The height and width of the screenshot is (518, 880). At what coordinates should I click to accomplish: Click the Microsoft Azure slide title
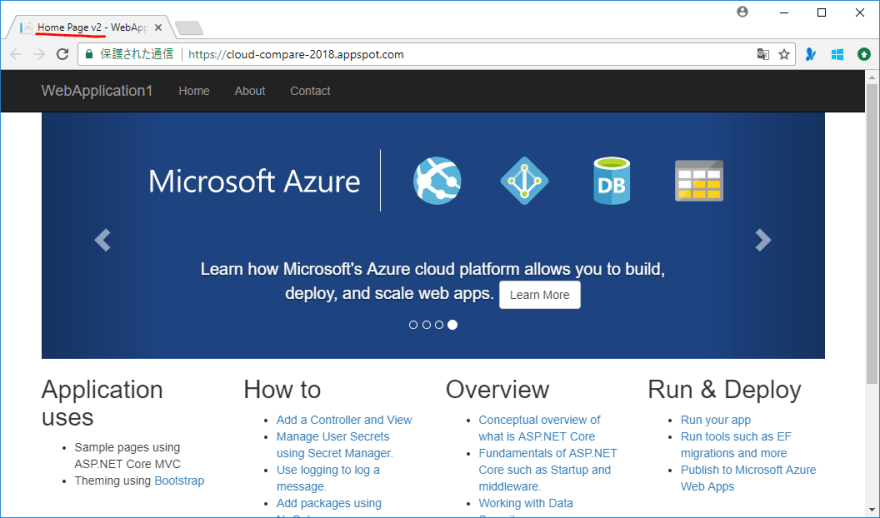coord(254,181)
